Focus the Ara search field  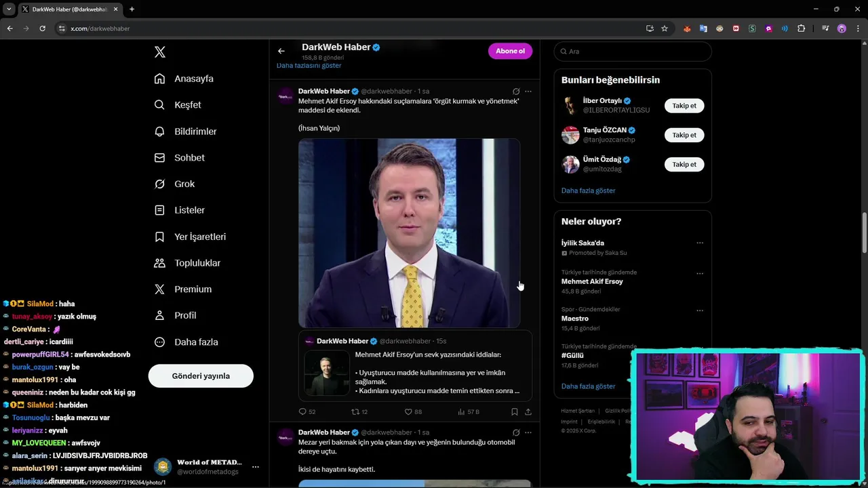coord(633,52)
